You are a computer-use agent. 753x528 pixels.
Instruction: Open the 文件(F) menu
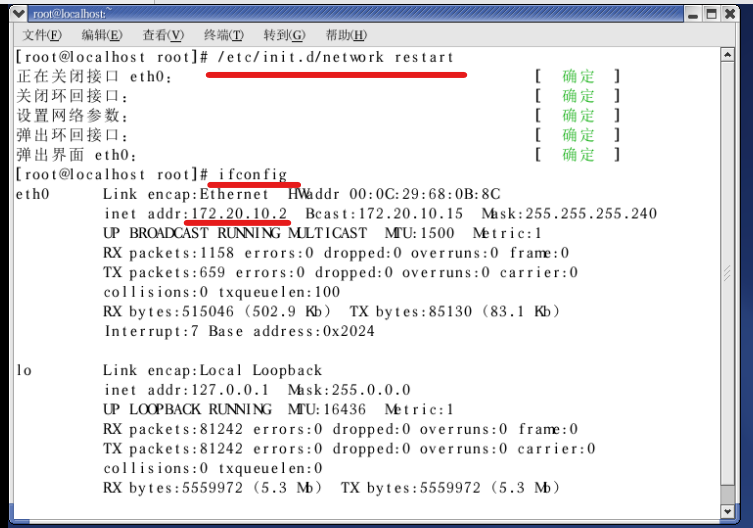(42, 35)
